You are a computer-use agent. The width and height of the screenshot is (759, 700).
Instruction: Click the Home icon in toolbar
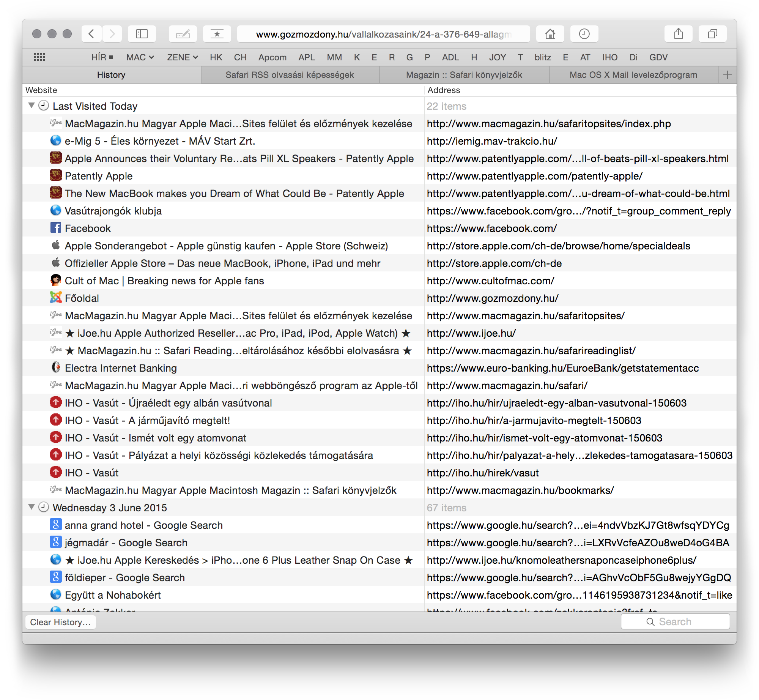(x=550, y=34)
